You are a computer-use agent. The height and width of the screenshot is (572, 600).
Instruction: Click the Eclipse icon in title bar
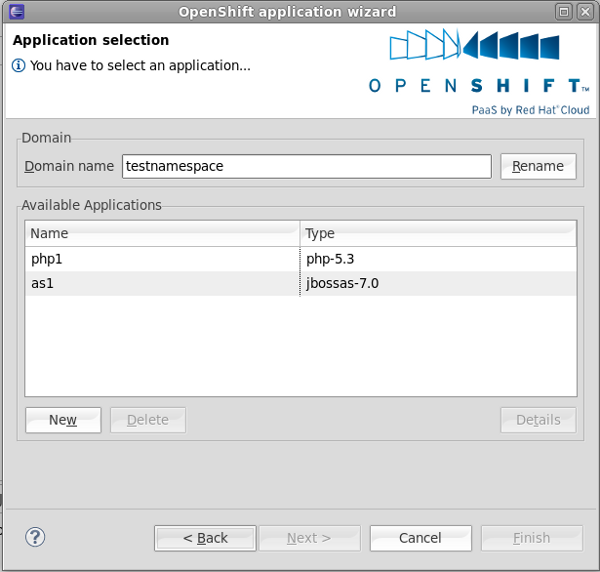click(16, 11)
